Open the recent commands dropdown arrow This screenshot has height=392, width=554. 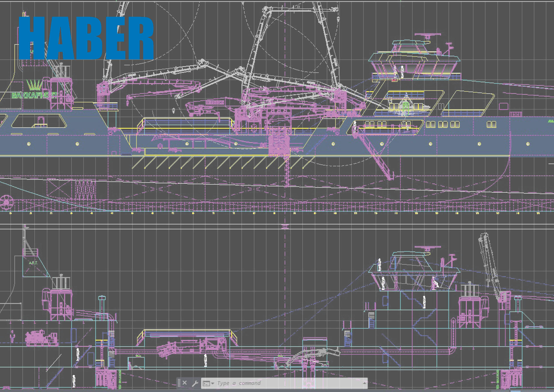pyautogui.click(x=213, y=383)
